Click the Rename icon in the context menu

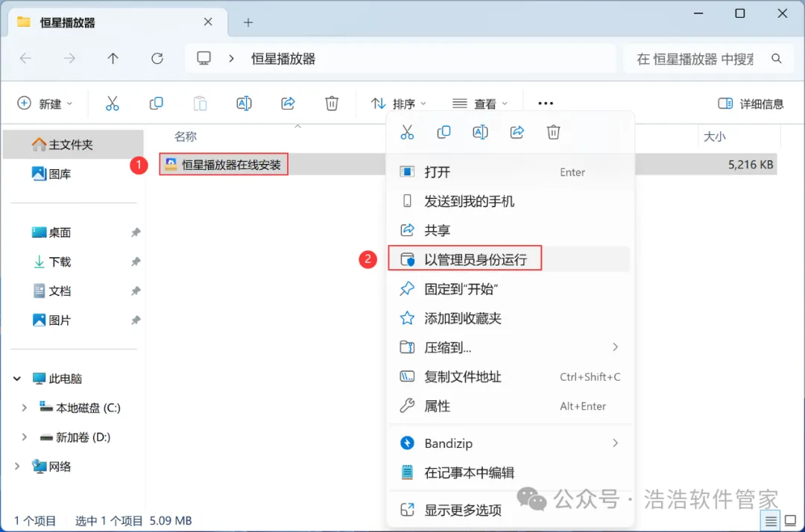480,133
